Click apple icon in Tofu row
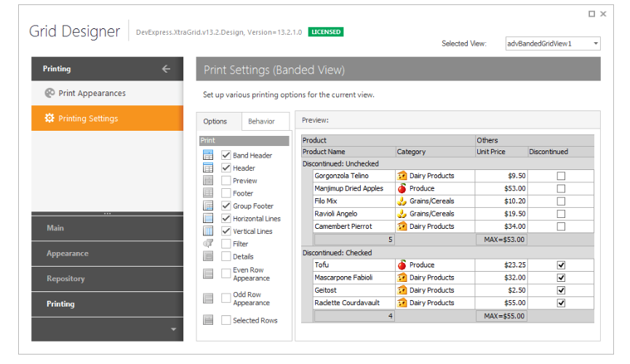Screen dimensions: 630x364 coord(402,265)
